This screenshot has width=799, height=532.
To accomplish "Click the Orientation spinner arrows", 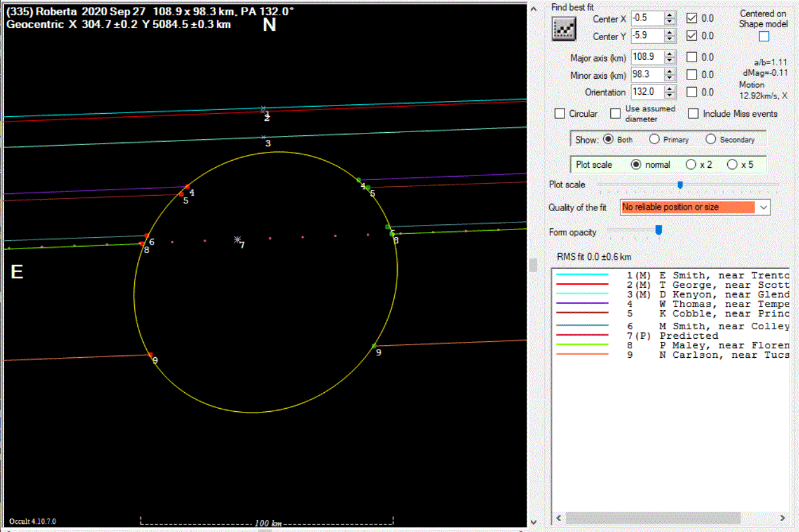I will click(x=669, y=92).
